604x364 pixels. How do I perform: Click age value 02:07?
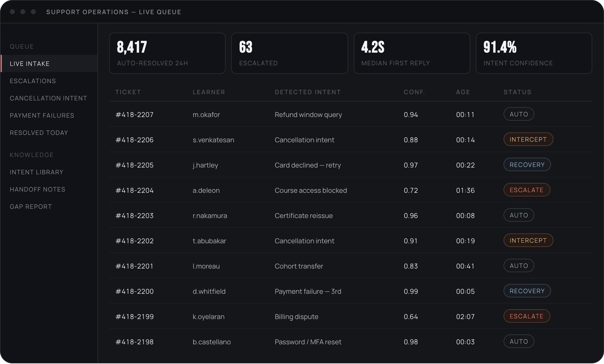point(465,317)
